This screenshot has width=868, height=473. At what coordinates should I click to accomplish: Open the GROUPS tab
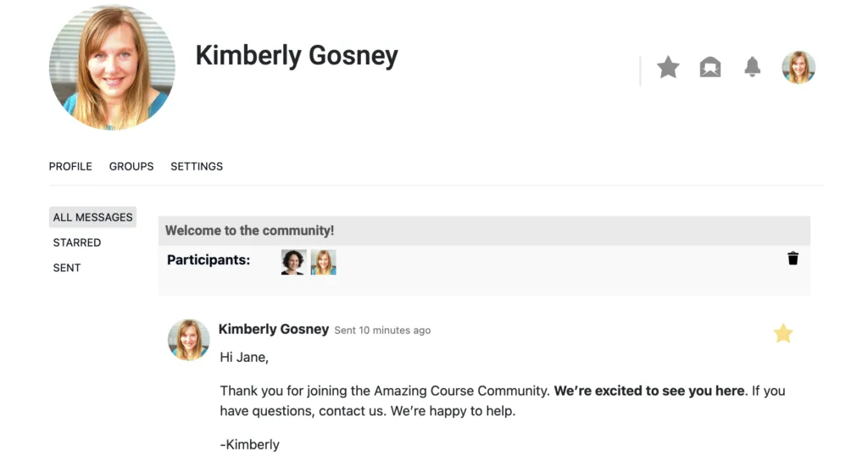131,166
